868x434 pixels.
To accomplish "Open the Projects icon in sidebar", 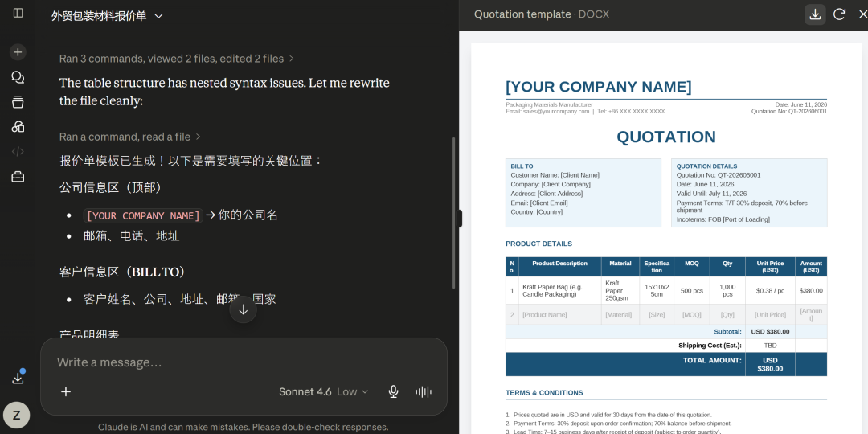I will pyautogui.click(x=18, y=102).
